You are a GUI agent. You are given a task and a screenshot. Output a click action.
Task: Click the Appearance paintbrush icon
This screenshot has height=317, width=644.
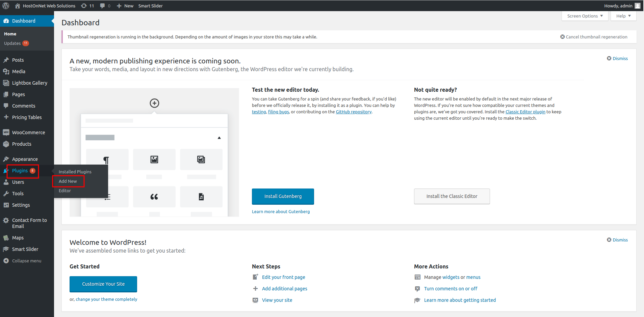pyautogui.click(x=6, y=159)
